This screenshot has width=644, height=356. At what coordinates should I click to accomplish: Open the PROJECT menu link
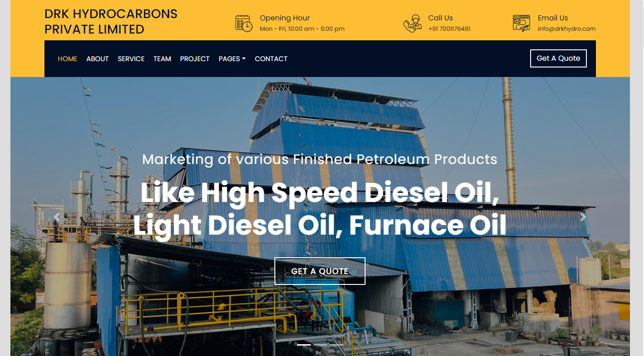click(x=195, y=59)
